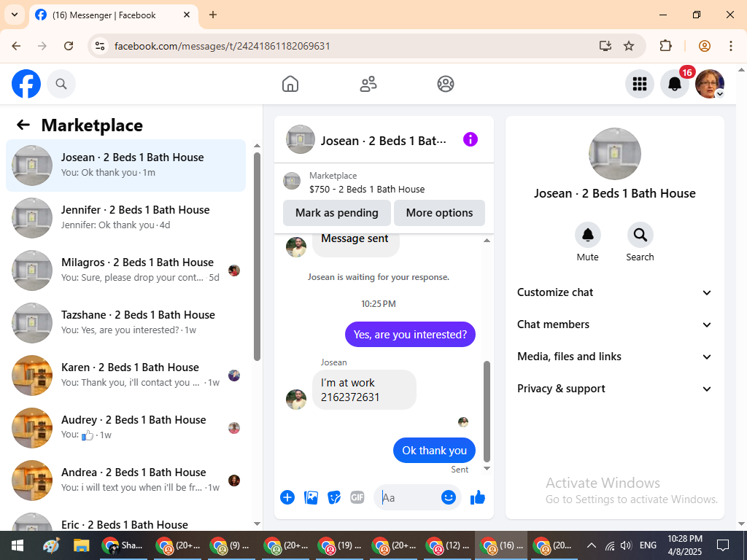The image size is (747, 560).
Task: Open Tazshane conversation
Action: click(125, 322)
